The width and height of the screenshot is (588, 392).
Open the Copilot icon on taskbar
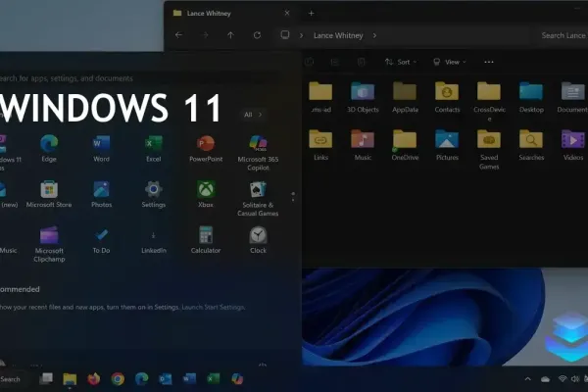[x=237, y=379]
